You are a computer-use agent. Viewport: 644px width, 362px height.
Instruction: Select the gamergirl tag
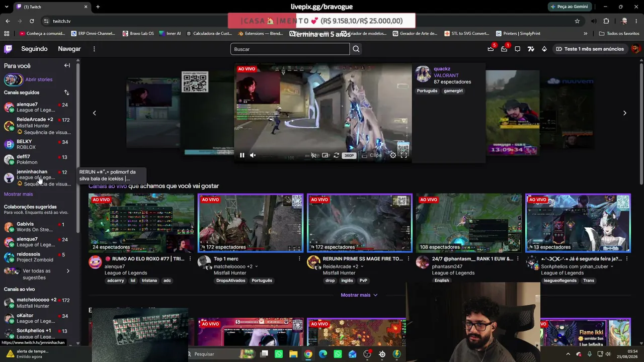coord(453,91)
